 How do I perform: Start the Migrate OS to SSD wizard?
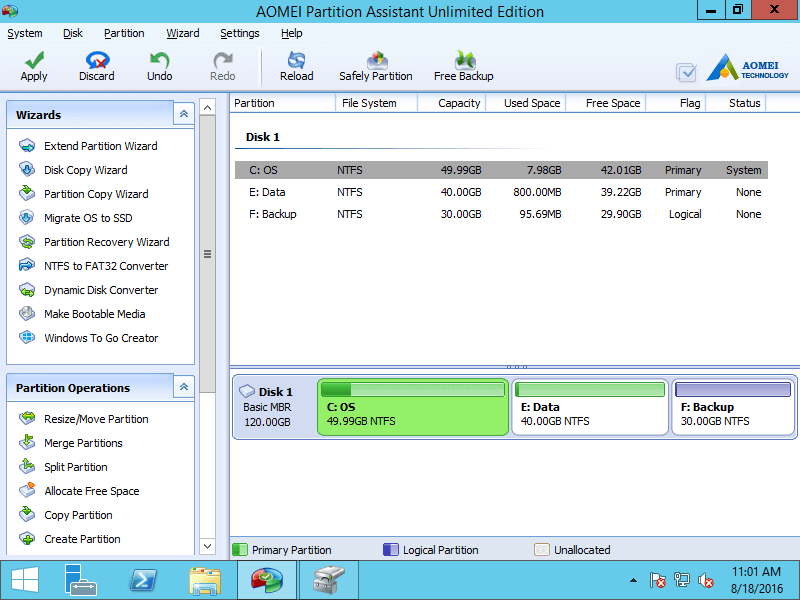pos(88,218)
